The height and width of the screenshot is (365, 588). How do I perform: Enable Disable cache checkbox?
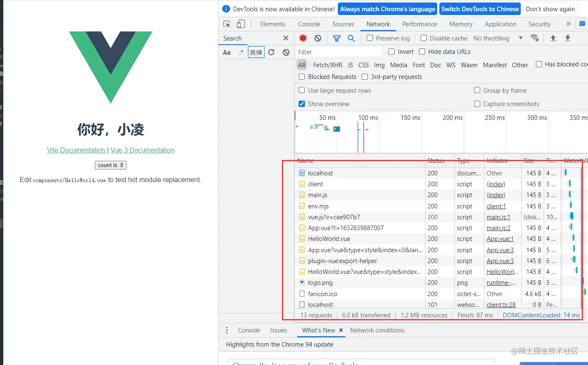point(423,38)
